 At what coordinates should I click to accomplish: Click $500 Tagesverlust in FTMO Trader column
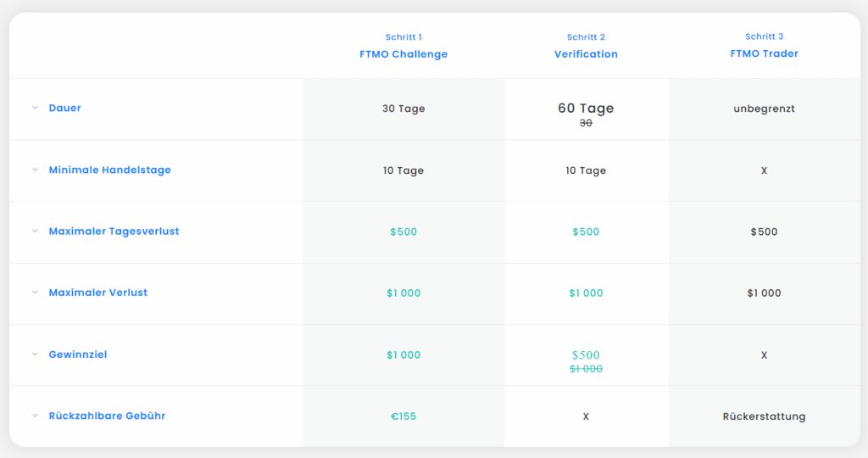click(764, 232)
